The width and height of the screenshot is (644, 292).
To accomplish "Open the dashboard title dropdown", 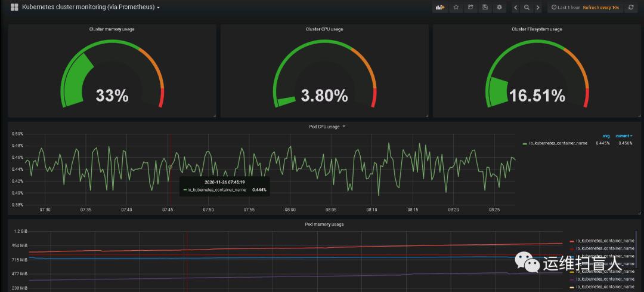I will pos(91,7).
